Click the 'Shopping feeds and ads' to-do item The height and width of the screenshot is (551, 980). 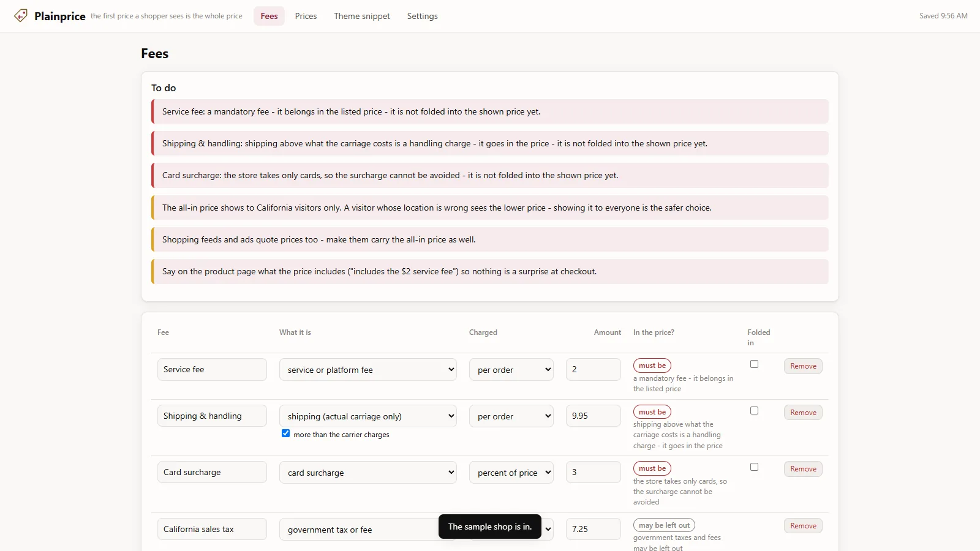tap(490, 239)
